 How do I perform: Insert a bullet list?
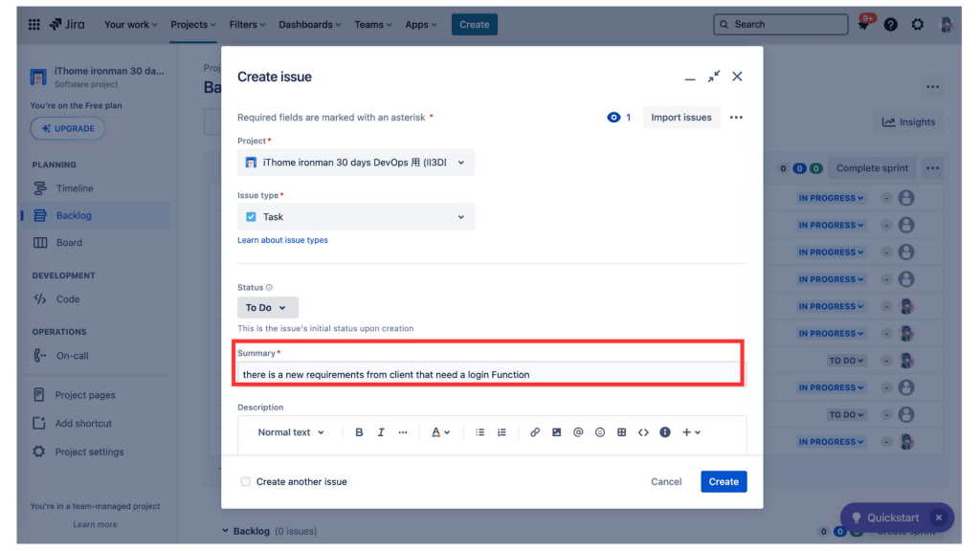coord(480,432)
